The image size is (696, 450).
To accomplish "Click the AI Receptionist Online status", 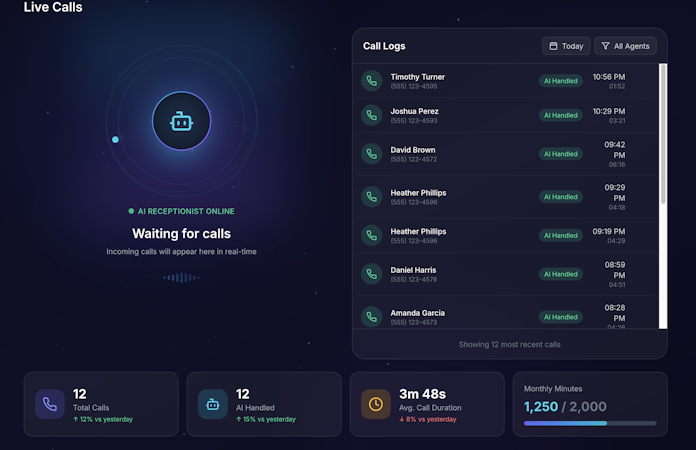I will (x=182, y=211).
